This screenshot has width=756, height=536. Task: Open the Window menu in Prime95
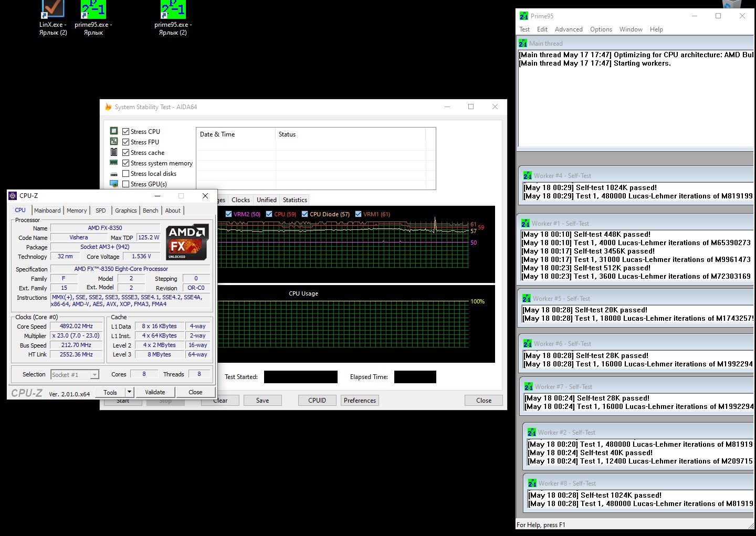[x=631, y=29]
